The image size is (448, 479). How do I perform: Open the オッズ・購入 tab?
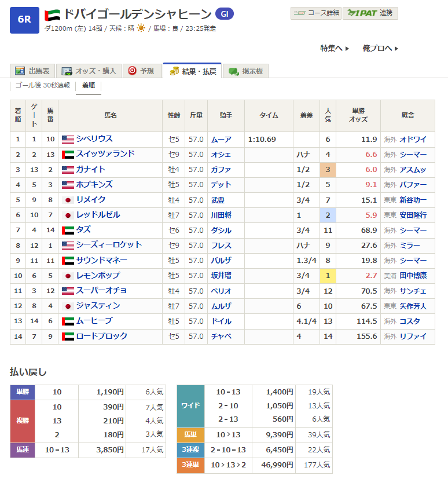click(x=89, y=71)
